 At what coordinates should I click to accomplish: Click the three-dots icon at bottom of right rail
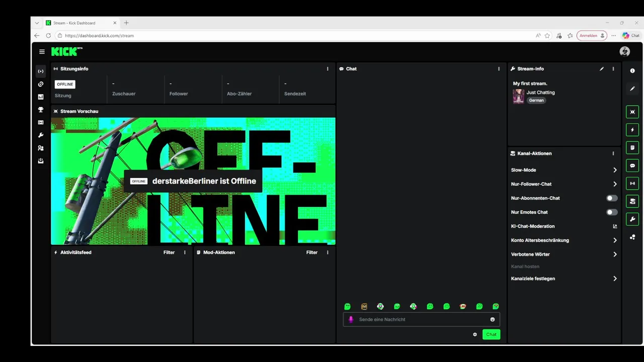coord(632,237)
